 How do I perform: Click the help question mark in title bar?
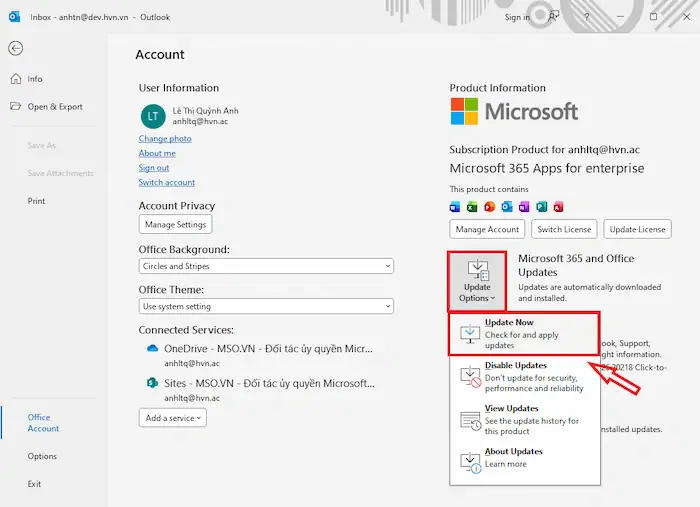coord(587,17)
